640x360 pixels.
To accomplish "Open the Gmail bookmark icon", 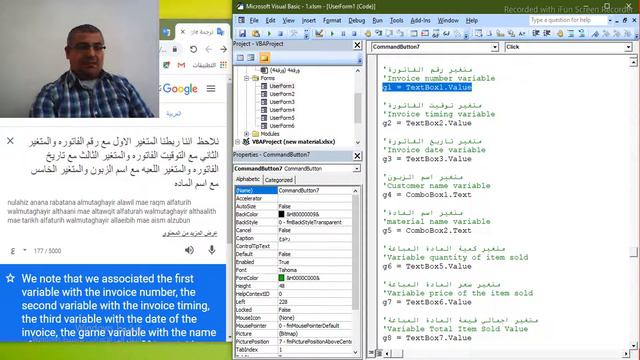I will point(181,65).
